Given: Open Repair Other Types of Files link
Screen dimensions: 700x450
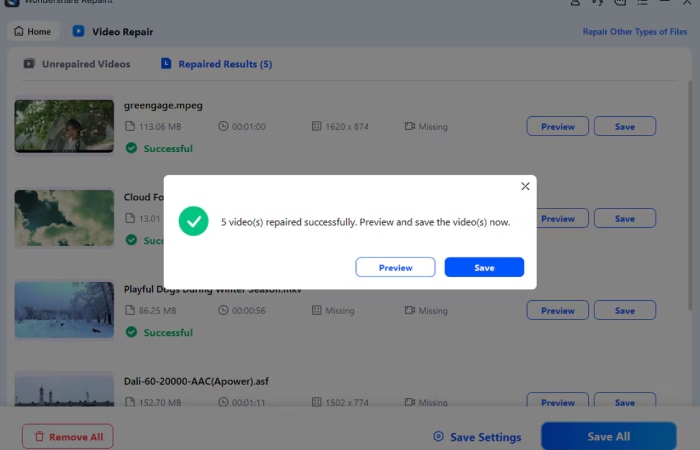Looking at the screenshot, I should (x=634, y=32).
